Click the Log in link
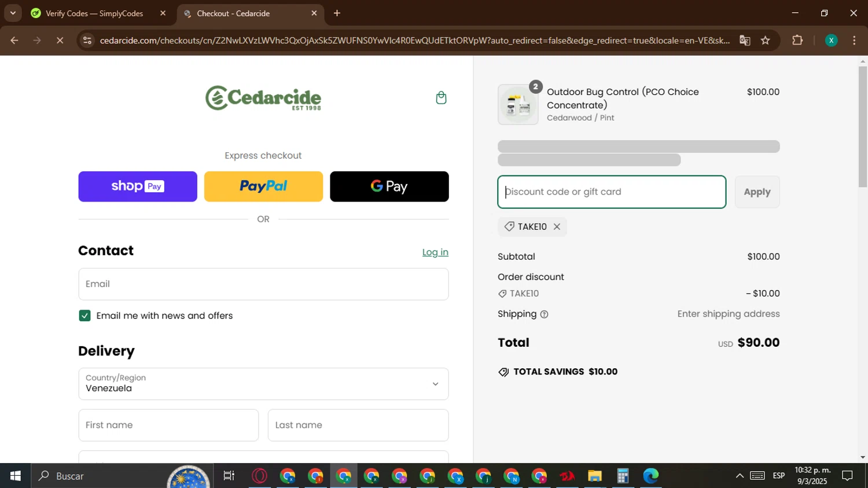This screenshot has width=868, height=488. pos(435,252)
